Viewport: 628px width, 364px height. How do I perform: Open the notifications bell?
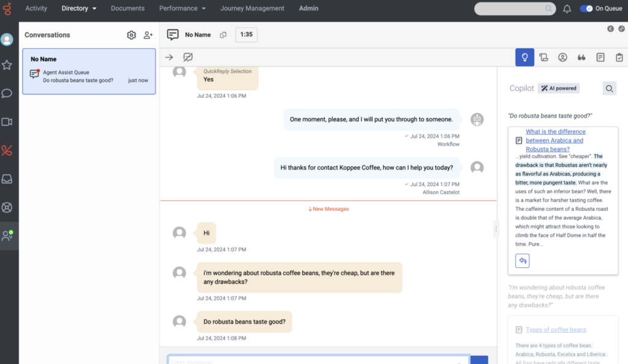tap(567, 9)
